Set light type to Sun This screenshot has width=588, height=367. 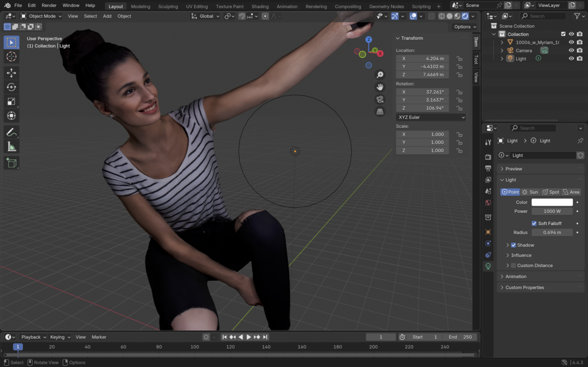530,192
